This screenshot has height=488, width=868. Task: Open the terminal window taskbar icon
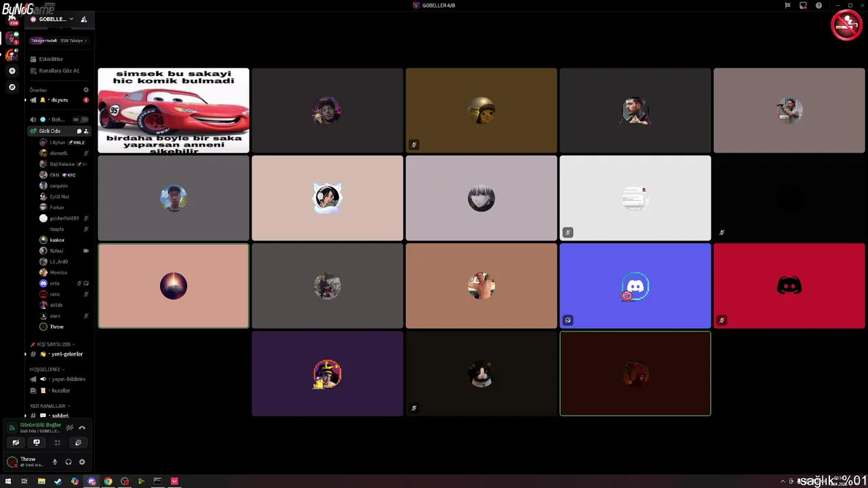pyautogui.click(x=157, y=481)
